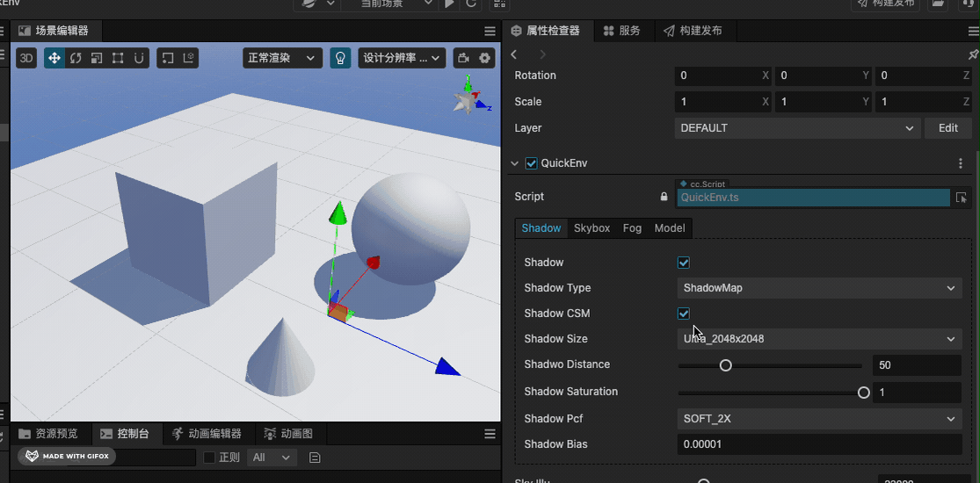Click the Shadwo Distance slider handle
980x483 pixels.
726,365
